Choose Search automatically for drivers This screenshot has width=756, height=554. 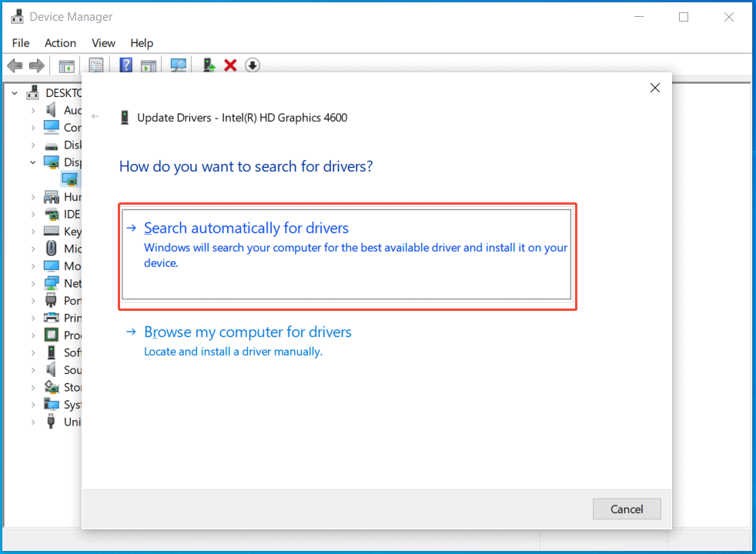pos(246,228)
